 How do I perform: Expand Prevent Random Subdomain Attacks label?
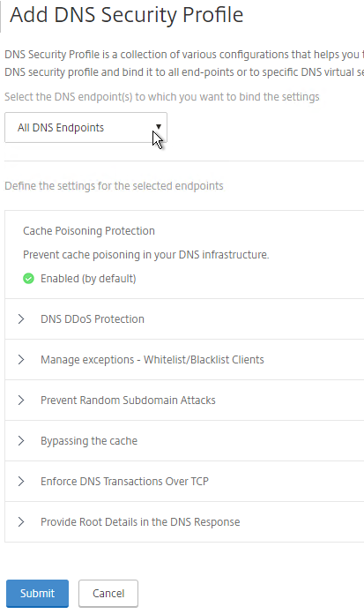coord(128,401)
